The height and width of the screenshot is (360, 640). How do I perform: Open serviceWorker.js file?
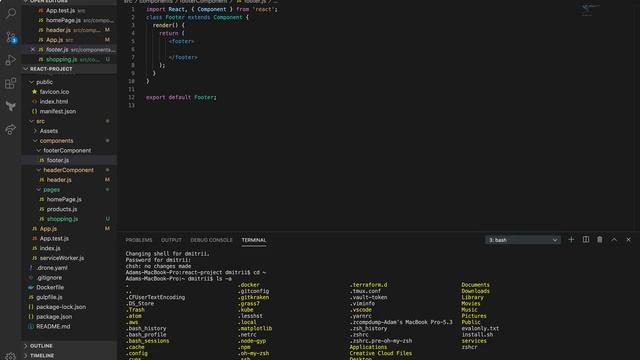69,258
